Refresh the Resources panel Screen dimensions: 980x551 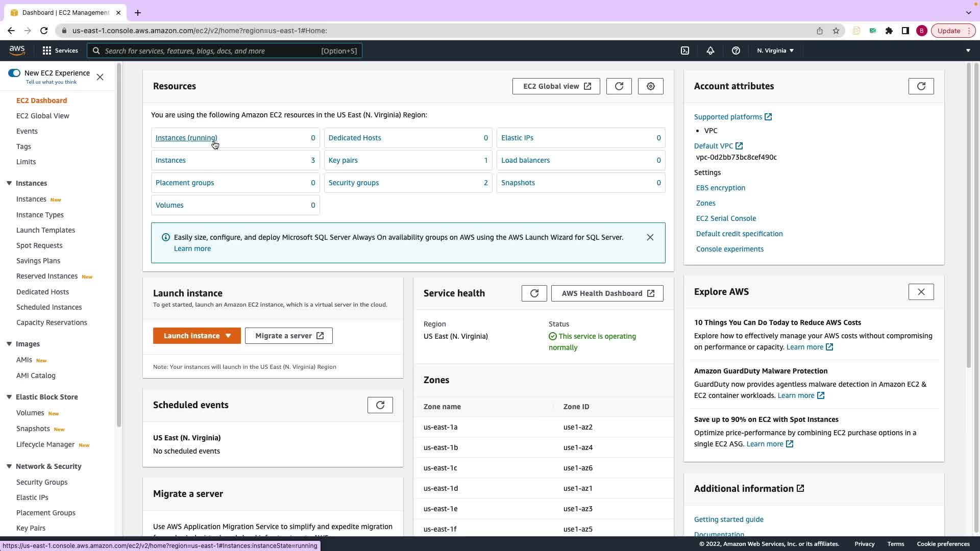pos(619,86)
